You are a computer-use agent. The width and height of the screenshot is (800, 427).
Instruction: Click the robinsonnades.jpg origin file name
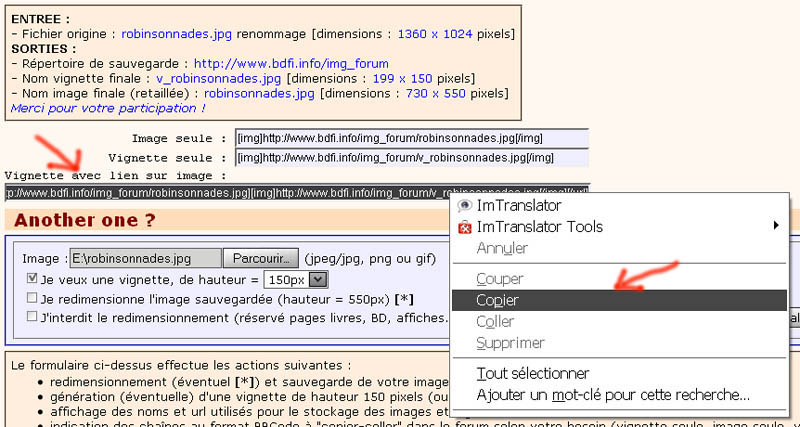click(x=177, y=34)
